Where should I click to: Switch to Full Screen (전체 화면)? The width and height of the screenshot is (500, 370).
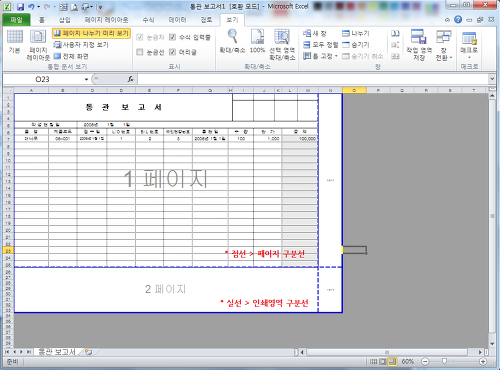point(71,56)
